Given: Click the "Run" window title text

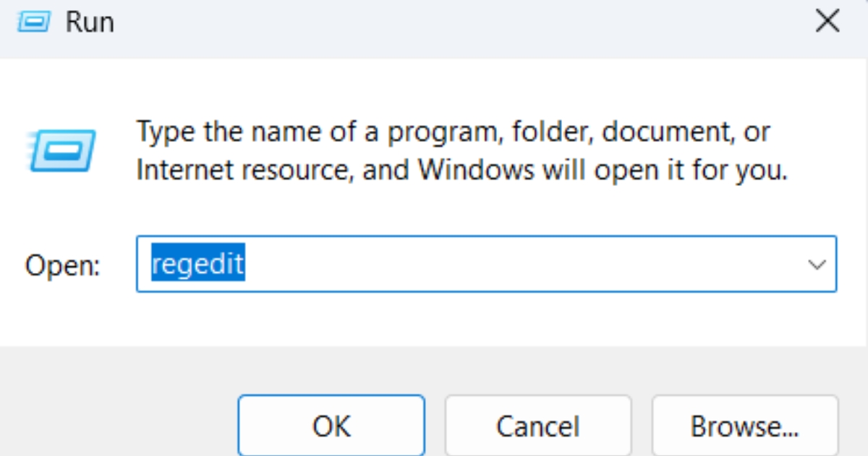Looking at the screenshot, I should pyautogui.click(x=90, y=22).
